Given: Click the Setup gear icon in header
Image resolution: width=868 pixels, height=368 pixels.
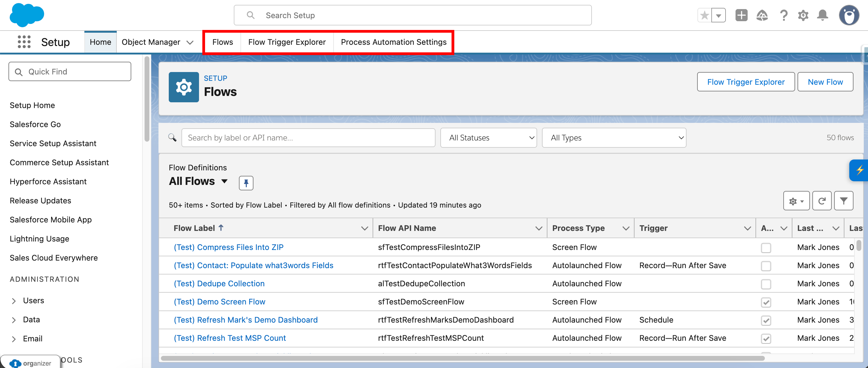Looking at the screenshot, I should tap(803, 15).
